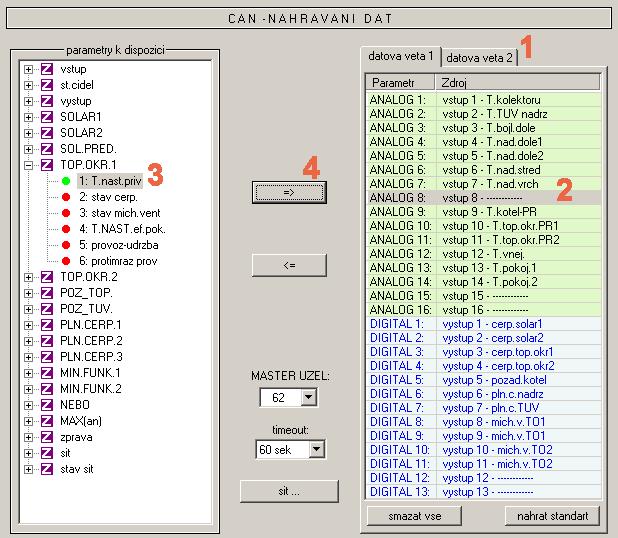Select ANALOG 3 T.bojl.dole row
This screenshot has width=618, height=538.
[x=483, y=128]
